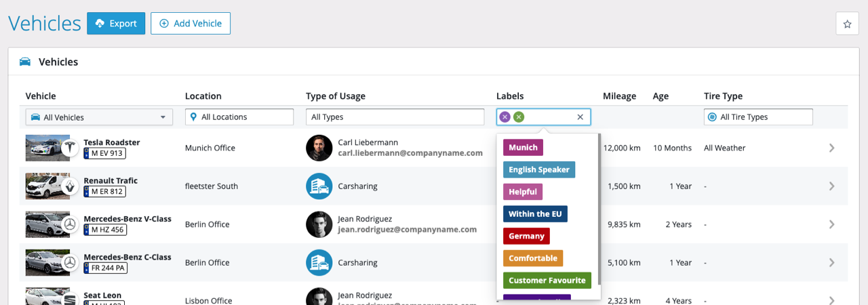Select the Within the EU label

[x=535, y=213]
